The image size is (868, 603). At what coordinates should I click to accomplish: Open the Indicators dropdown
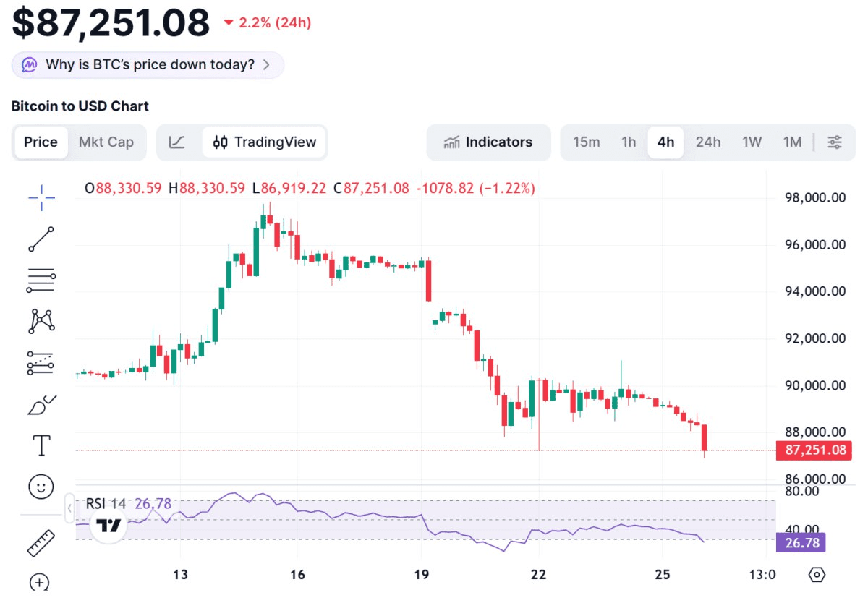coord(488,142)
